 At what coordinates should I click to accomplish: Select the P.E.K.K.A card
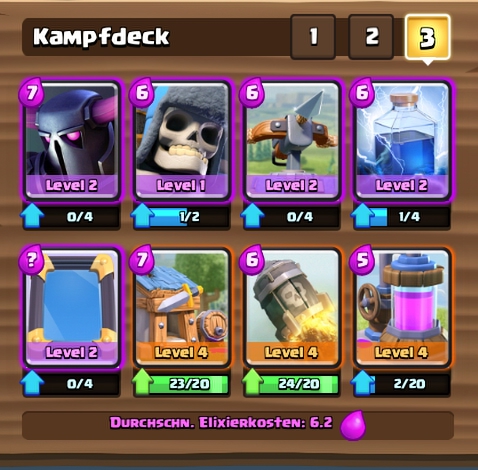click(x=72, y=140)
